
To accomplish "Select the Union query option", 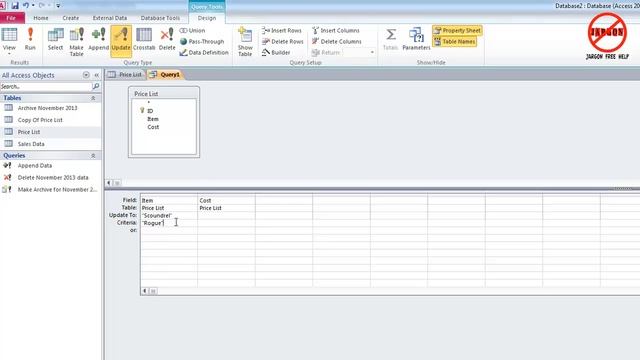I will coord(192,31).
